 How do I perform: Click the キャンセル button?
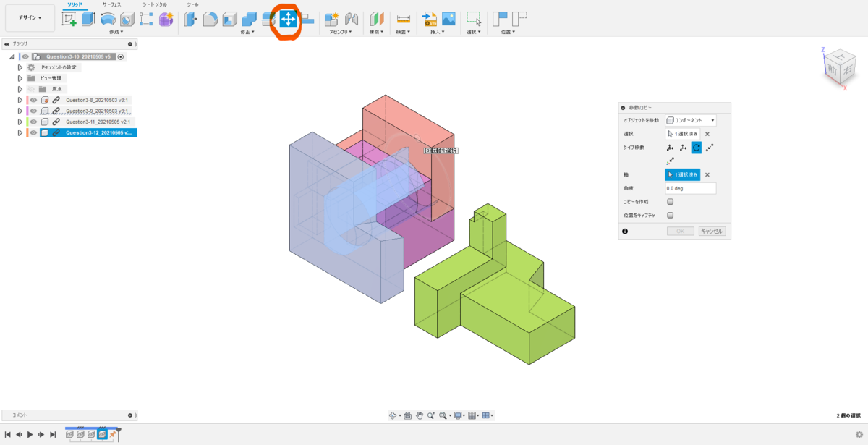tap(712, 232)
